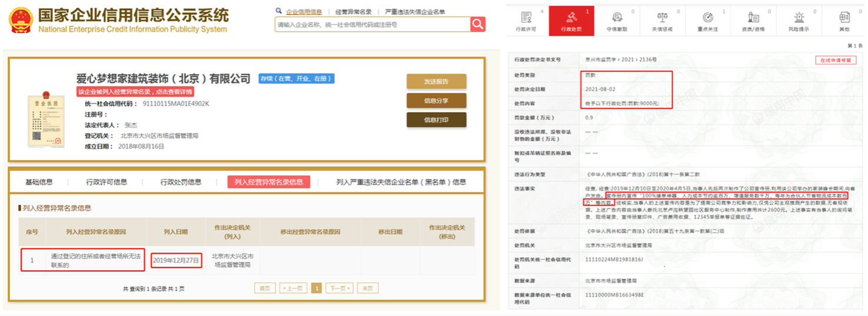The height and width of the screenshot is (316, 868).
Task: Switch to the 基础信息 tab
Action: tap(39, 182)
